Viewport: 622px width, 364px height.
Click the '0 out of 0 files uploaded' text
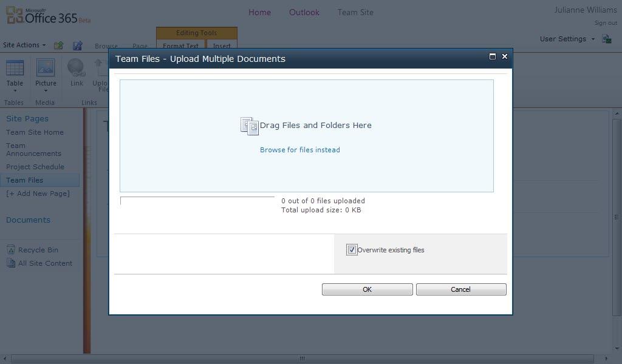[323, 201]
